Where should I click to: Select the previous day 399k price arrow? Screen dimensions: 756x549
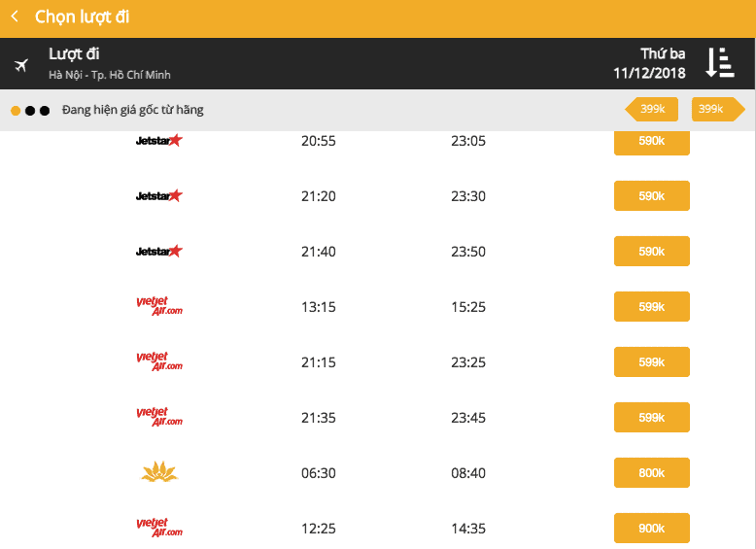click(651, 109)
